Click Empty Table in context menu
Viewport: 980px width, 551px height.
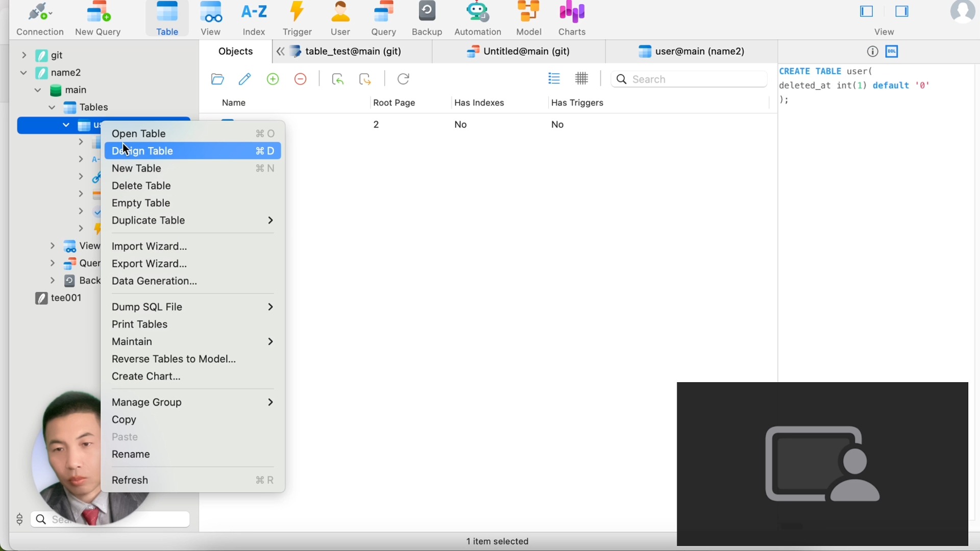point(141,204)
